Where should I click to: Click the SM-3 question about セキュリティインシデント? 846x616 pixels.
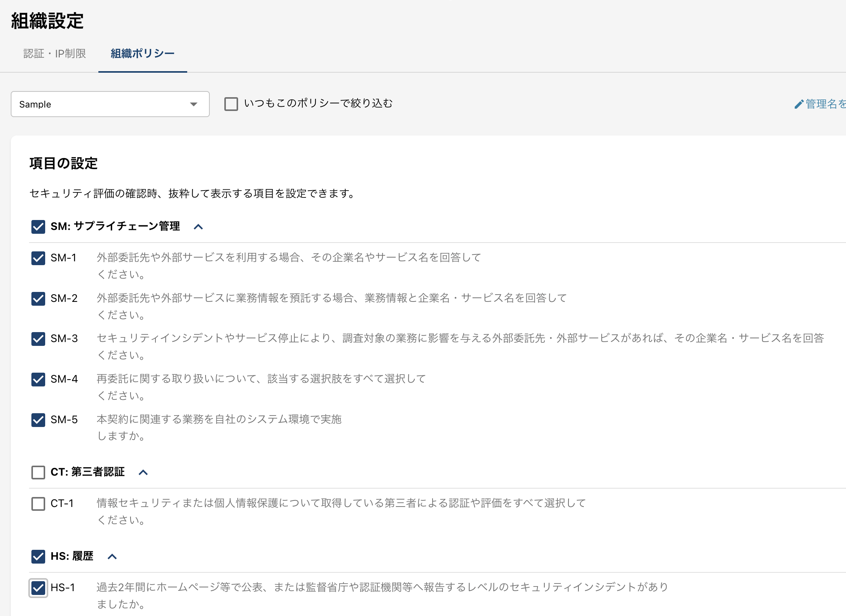click(460, 346)
